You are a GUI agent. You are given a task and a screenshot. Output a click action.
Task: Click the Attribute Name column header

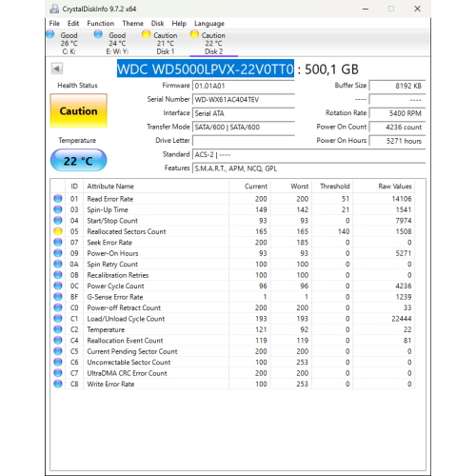156,187
